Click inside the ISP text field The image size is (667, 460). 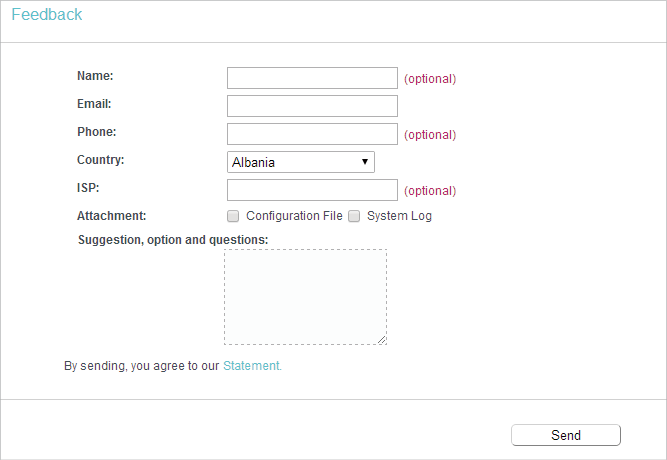312,190
